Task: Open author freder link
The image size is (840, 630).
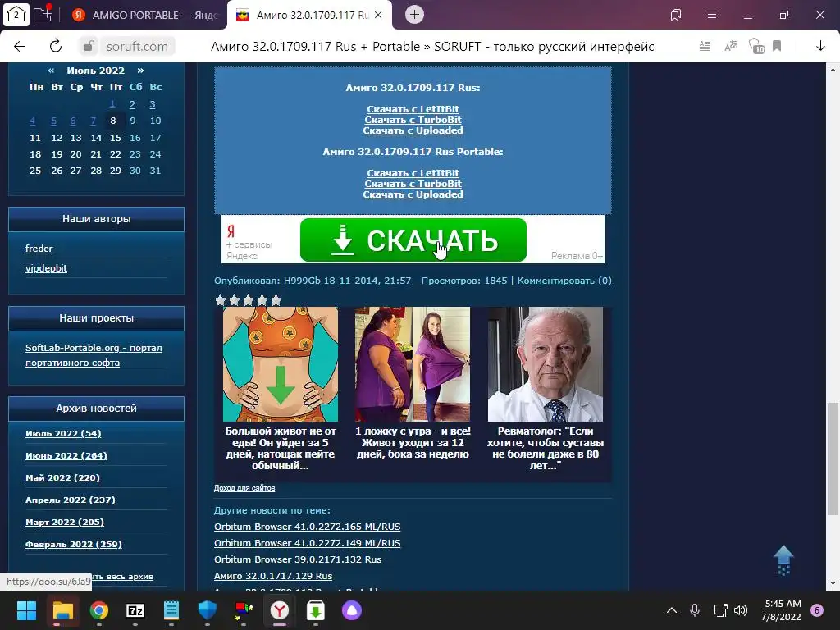Action: point(39,249)
